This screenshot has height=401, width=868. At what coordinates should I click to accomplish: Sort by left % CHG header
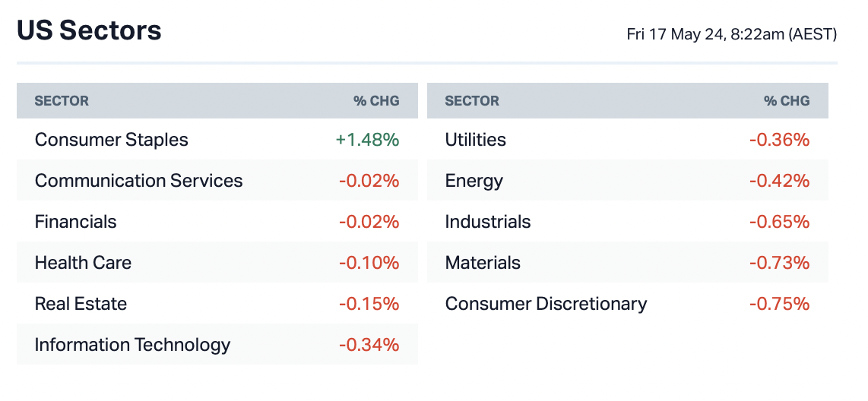(x=376, y=101)
